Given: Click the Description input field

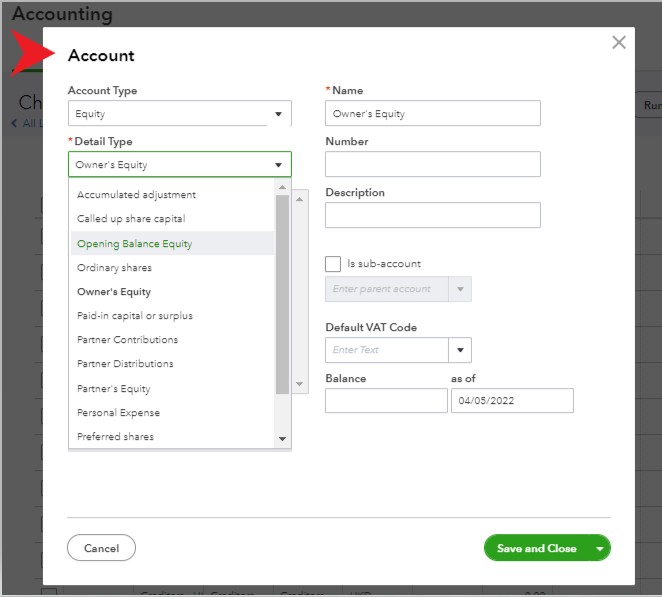Looking at the screenshot, I should [432, 215].
